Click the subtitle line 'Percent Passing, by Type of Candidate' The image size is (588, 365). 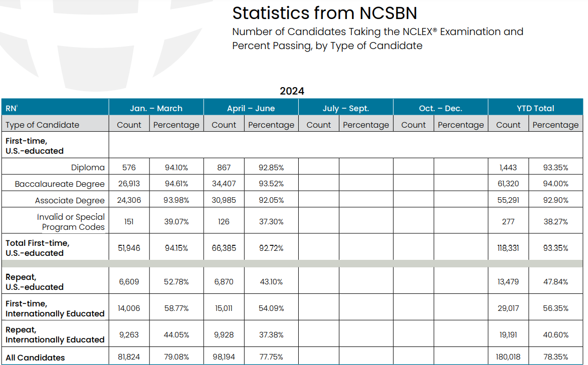tap(327, 46)
